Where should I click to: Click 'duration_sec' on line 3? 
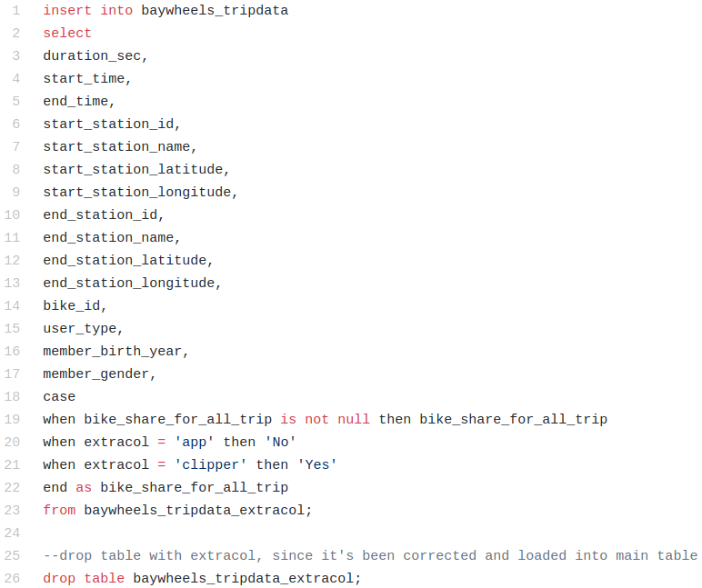click(92, 56)
